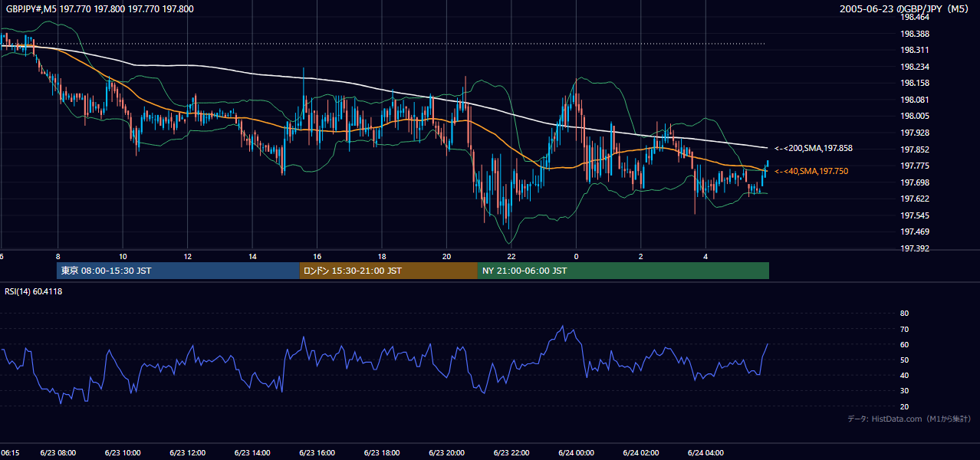Image resolution: width=980 pixels, height=460 pixels.
Task: Click price axis value 198.005
Action: click(916, 116)
